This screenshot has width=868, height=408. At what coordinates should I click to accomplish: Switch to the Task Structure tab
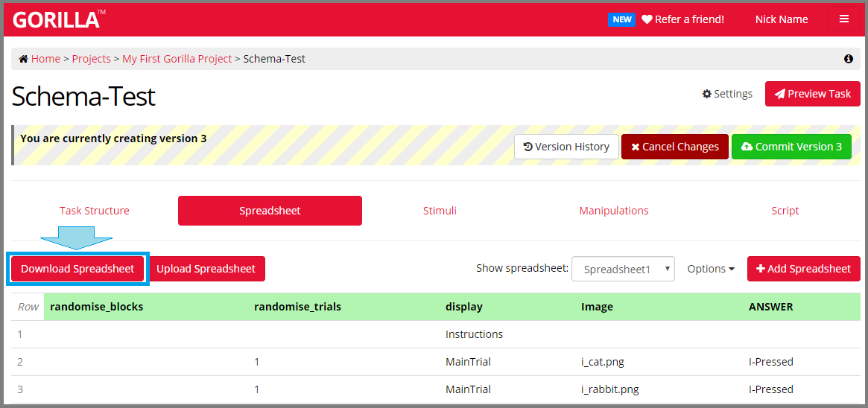95,211
